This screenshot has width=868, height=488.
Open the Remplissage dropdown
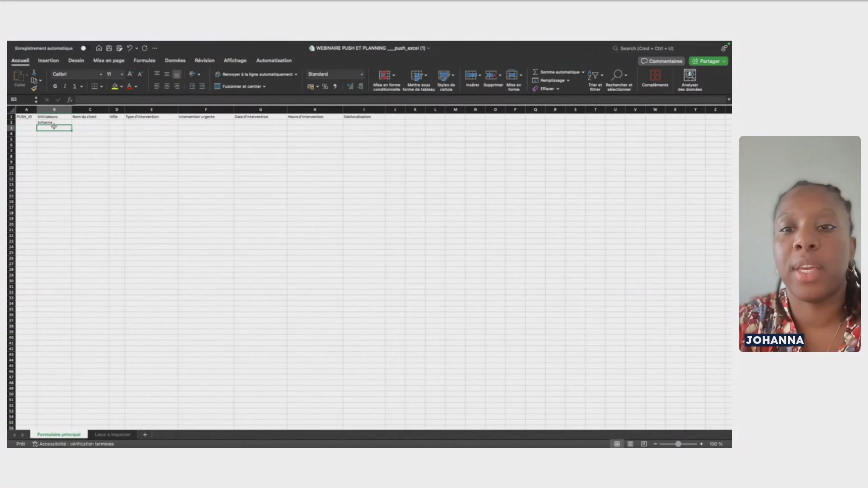point(551,80)
